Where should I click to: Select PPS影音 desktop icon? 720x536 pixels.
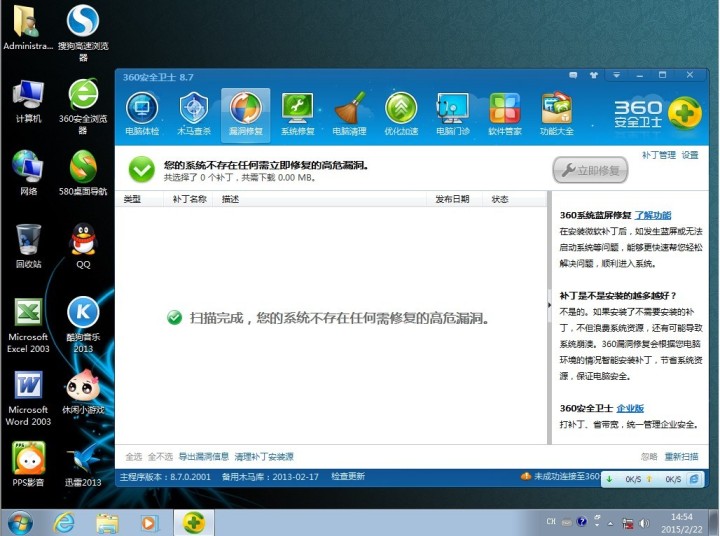[28, 464]
